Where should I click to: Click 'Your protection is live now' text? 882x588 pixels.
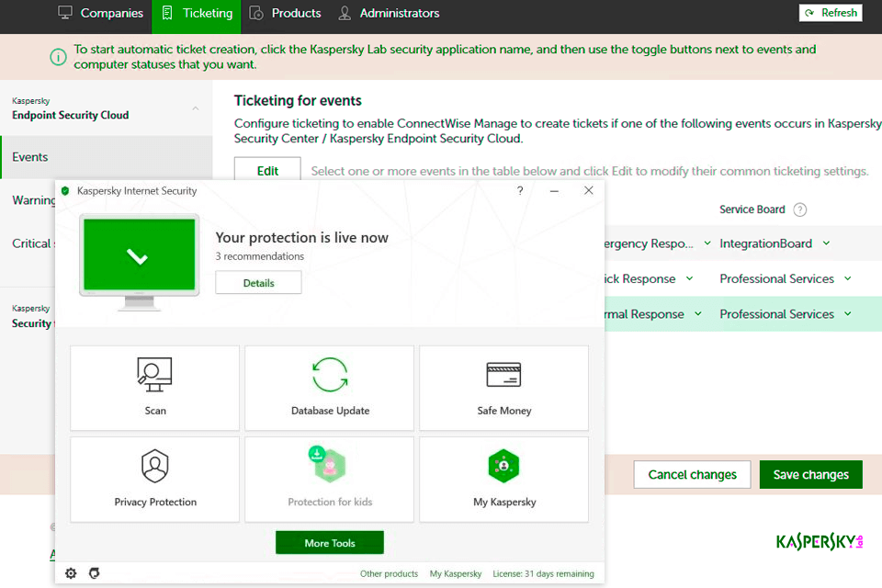(301, 237)
